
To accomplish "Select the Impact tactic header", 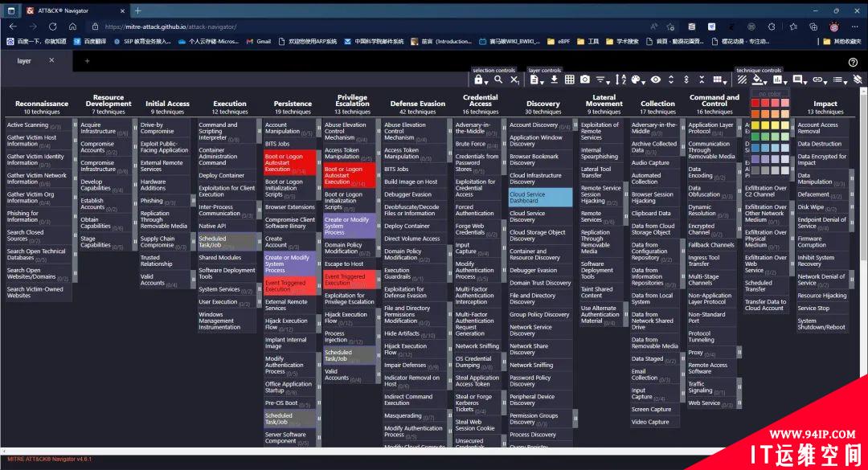I will tap(825, 104).
